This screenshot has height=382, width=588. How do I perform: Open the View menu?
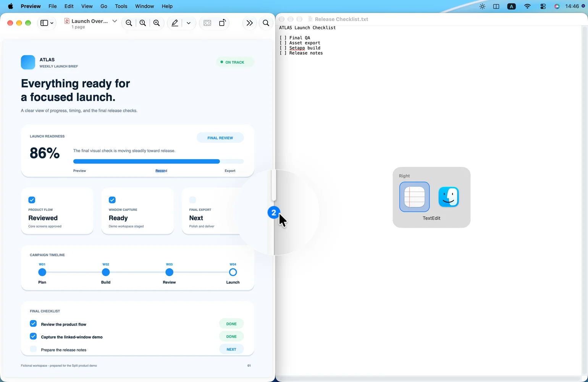87,6
